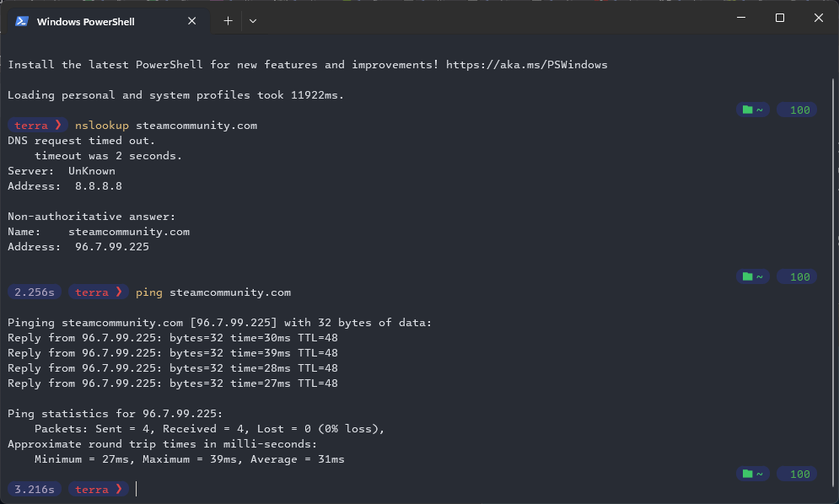Image resolution: width=839 pixels, height=504 pixels.
Task: Click 'Reply from' line with time=28ms
Action: coord(173,368)
